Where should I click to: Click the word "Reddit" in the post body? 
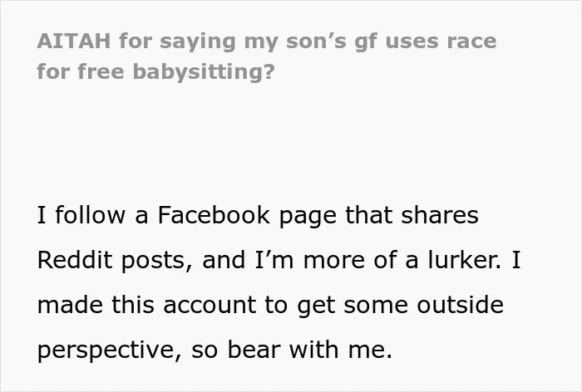tap(75, 260)
